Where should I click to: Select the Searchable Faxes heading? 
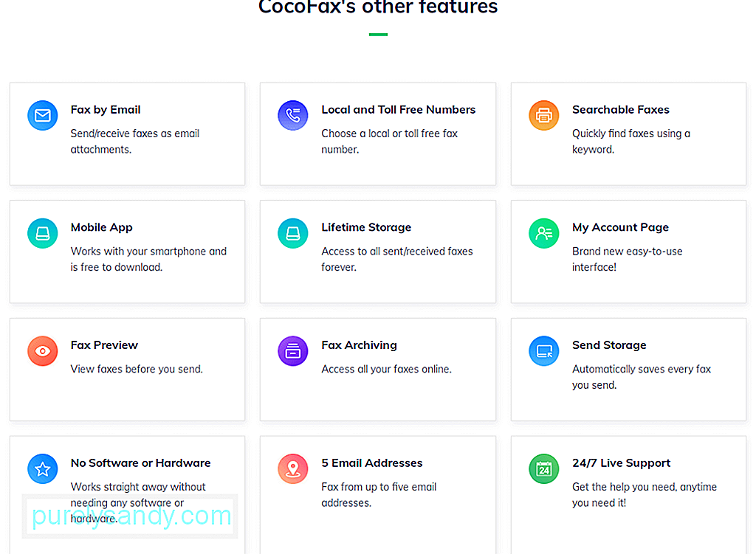(620, 110)
